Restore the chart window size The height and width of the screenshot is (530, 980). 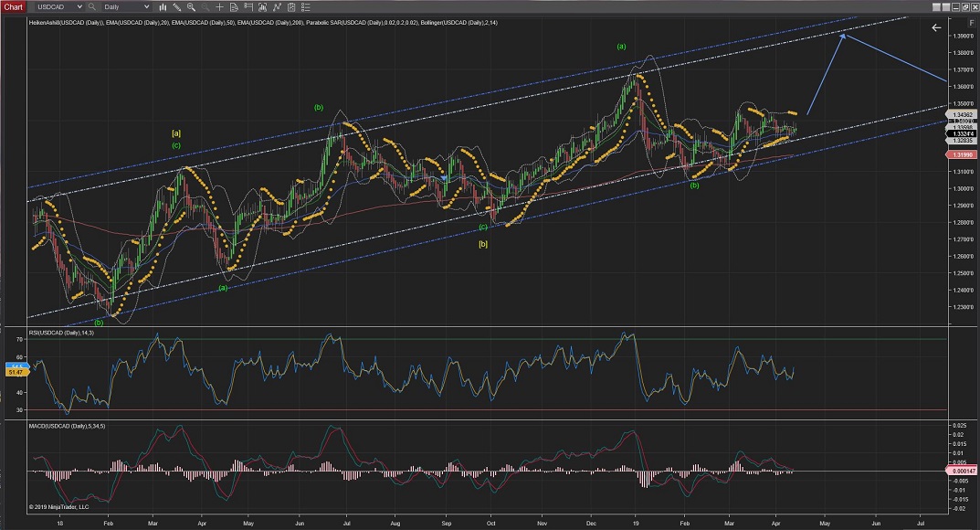click(x=965, y=7)
